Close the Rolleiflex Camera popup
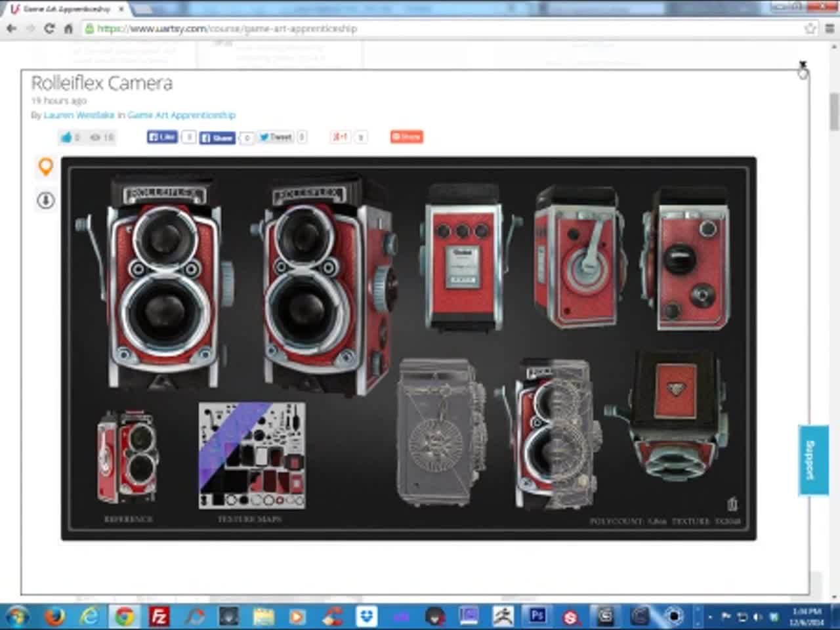840x630 pixels. click(x=803, y=65)
